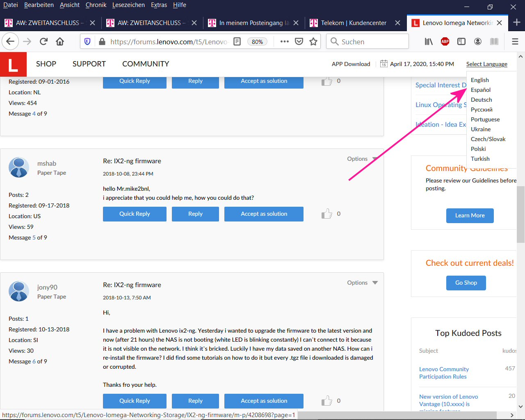
Task: Give kudos to mshab's post
Action: (327, 214)
